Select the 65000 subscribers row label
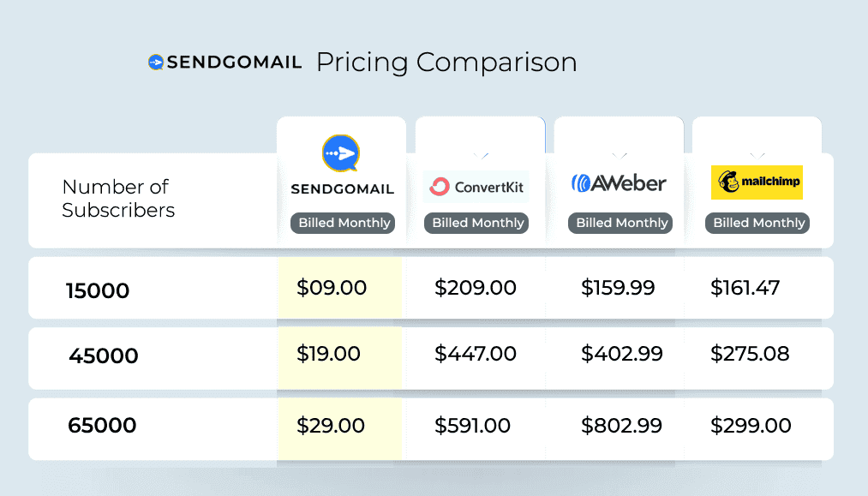Screen dimensions: 868x496 click(102, 426)
